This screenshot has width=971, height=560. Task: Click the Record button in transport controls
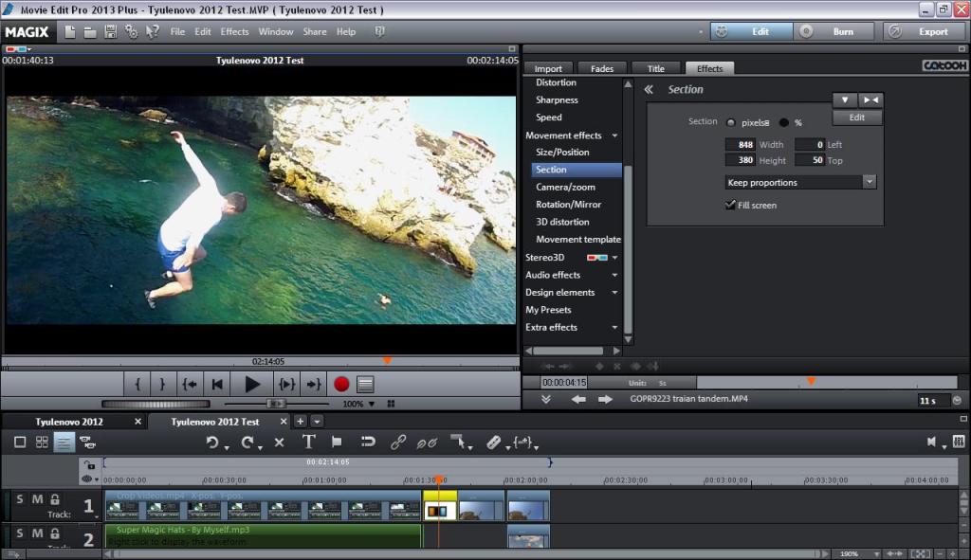pos(341,384)
